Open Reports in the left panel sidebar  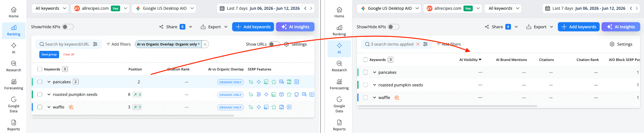14,125
